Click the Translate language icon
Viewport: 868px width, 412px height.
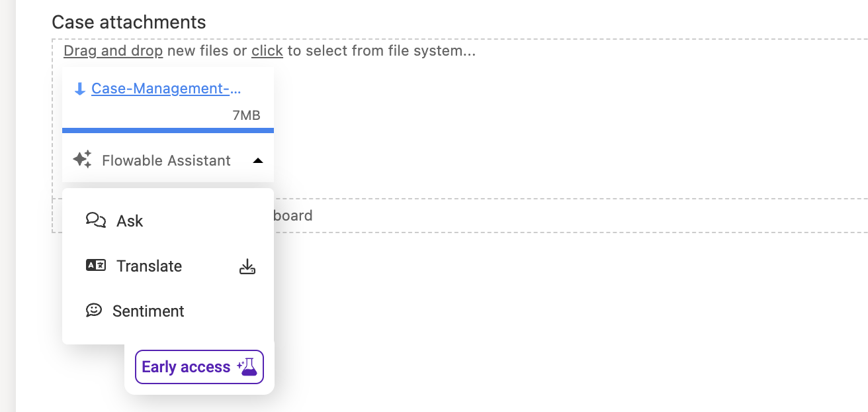click(96, 266)
